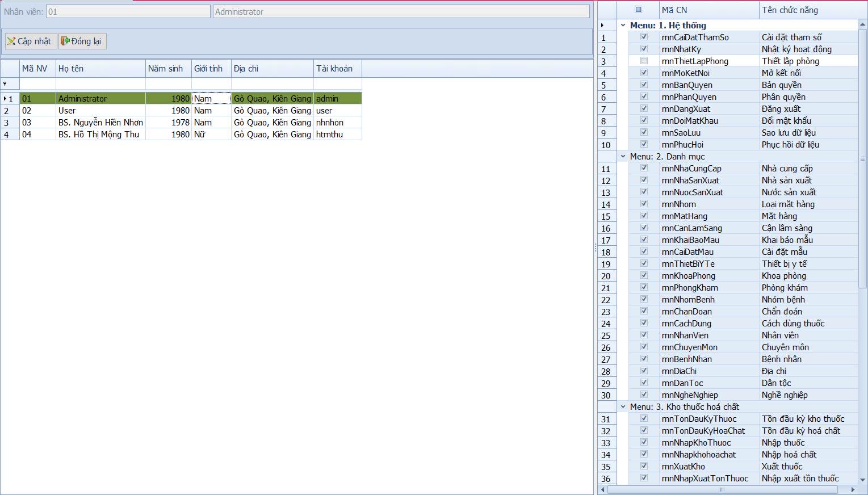
Task: Click the right arrow of horizontal scrollbar
Action: click(x=853, y=489)
